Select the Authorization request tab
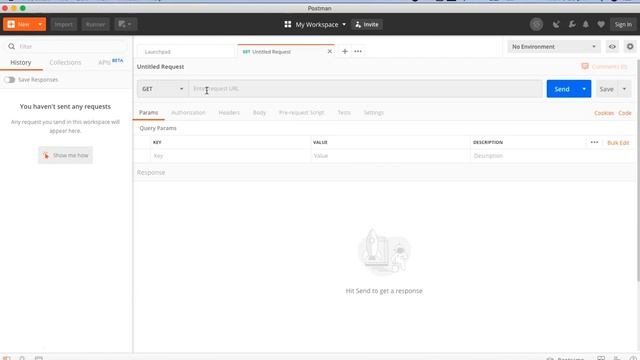The image size is (640, 360). [188, 113]
